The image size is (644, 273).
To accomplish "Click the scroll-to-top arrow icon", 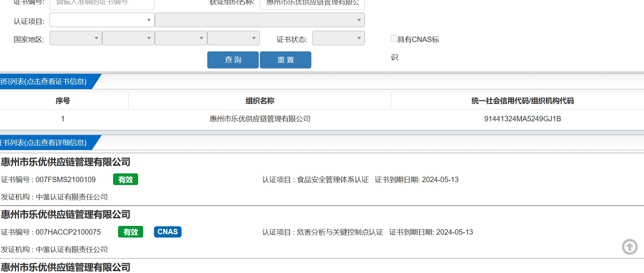I will [x=630, y=247].
